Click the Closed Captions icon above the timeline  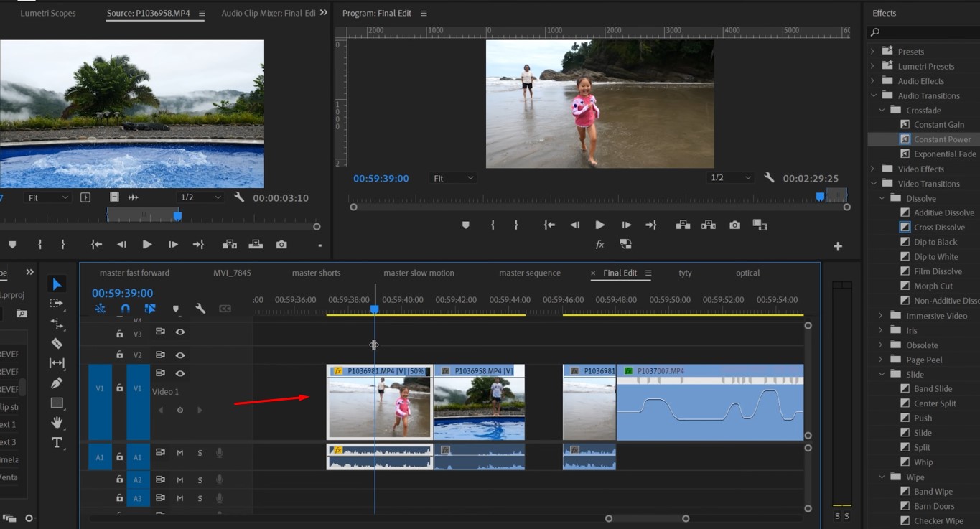(225, 309)
